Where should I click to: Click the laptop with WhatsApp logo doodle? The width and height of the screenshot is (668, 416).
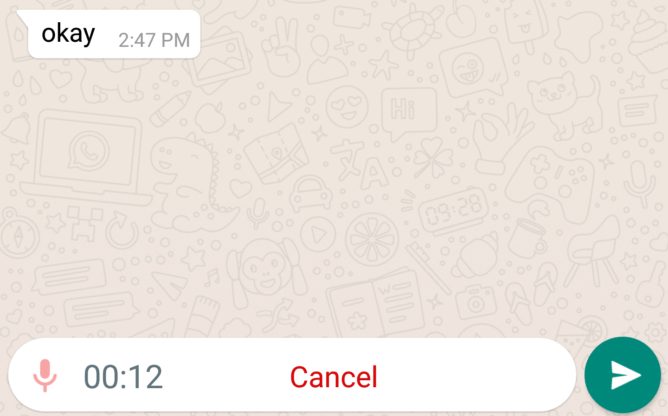(x=86, y=157)
